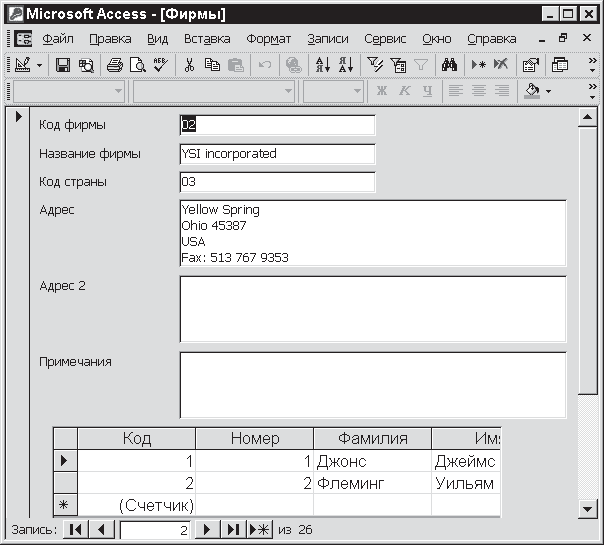Click the Cut scissors icon

[187, 65]
